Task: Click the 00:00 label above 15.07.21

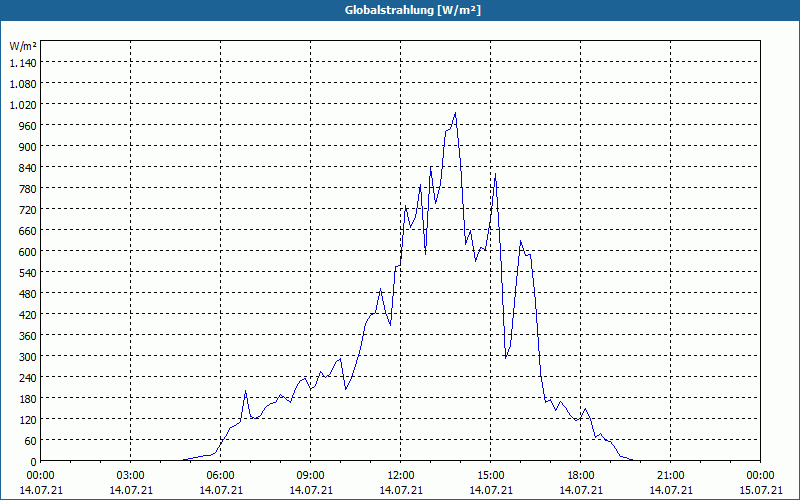Action: [760, 476]
